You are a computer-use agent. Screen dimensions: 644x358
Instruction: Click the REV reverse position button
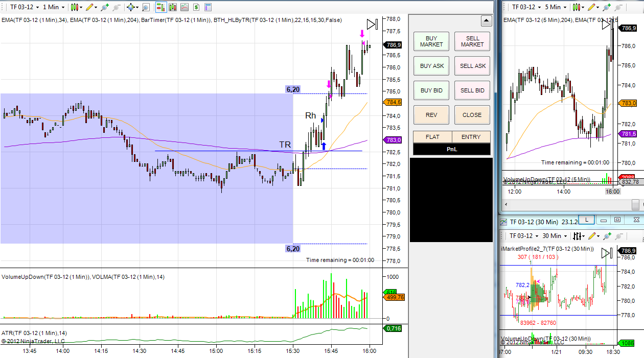tap(431, 115)
